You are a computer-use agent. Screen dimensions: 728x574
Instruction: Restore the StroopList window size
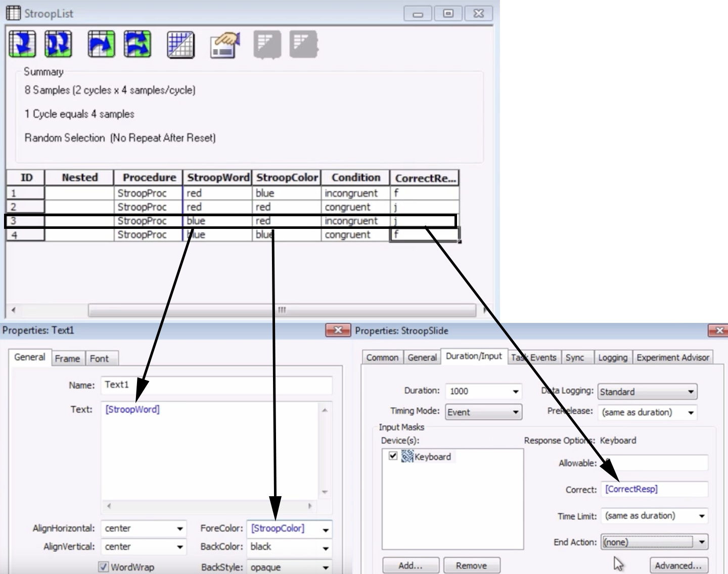(x=448, y=14)
